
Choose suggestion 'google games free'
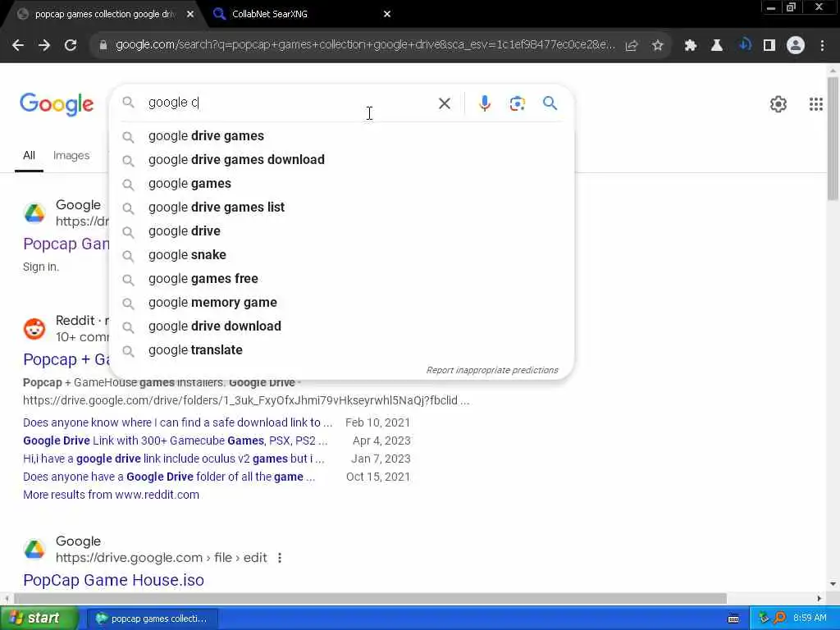tap(341, 279)
